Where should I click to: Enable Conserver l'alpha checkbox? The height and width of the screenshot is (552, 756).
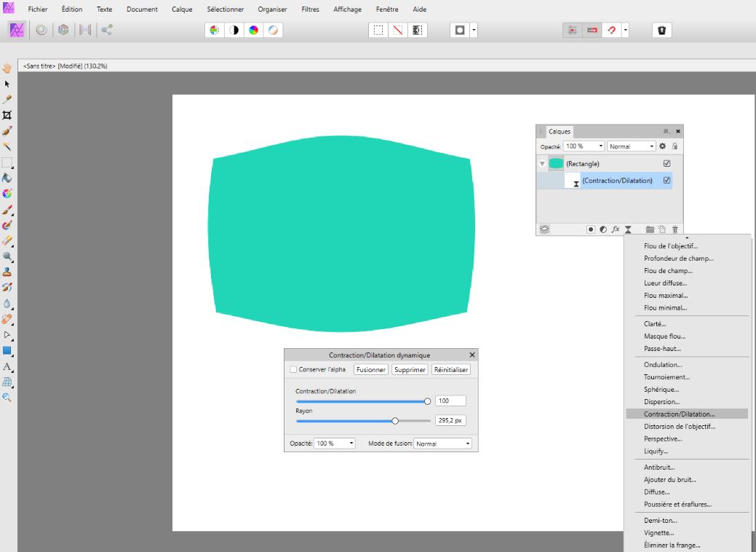coord(293,370)
